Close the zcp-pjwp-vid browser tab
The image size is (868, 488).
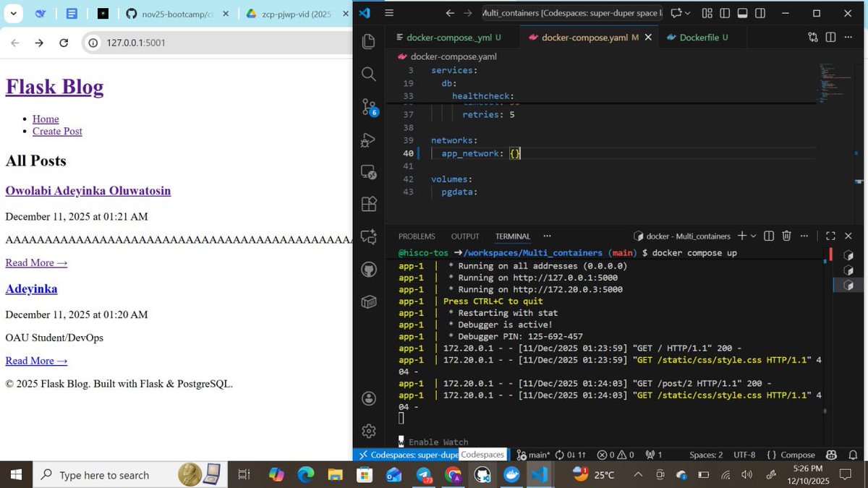(344, 14)
